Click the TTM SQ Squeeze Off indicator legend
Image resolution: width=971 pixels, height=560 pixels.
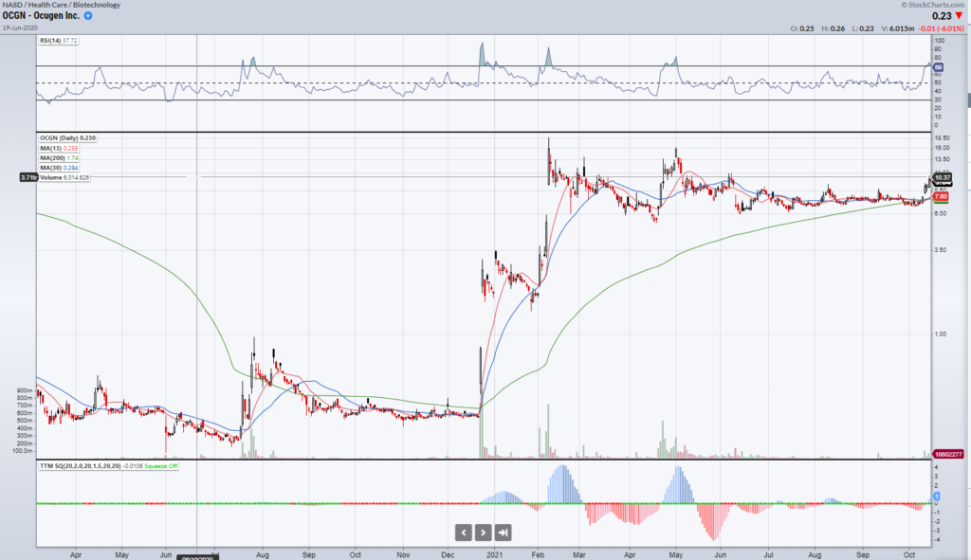(x=108, y=466)
